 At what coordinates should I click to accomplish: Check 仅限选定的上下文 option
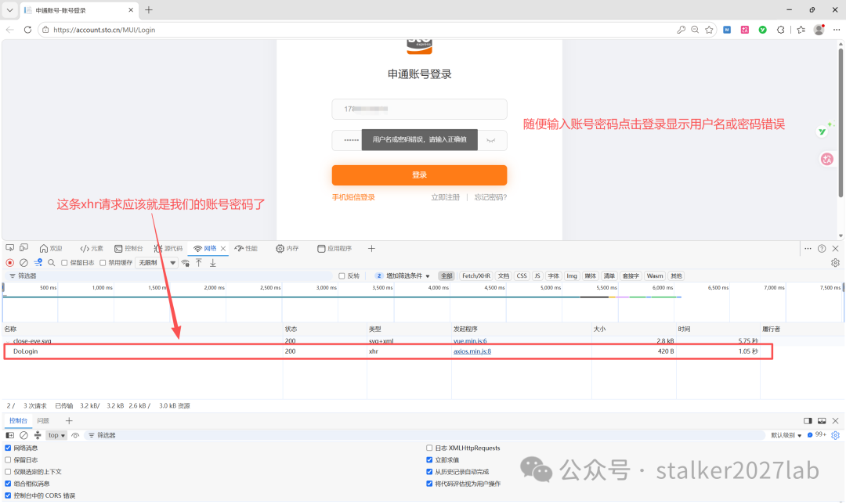(x=8, y=472)
